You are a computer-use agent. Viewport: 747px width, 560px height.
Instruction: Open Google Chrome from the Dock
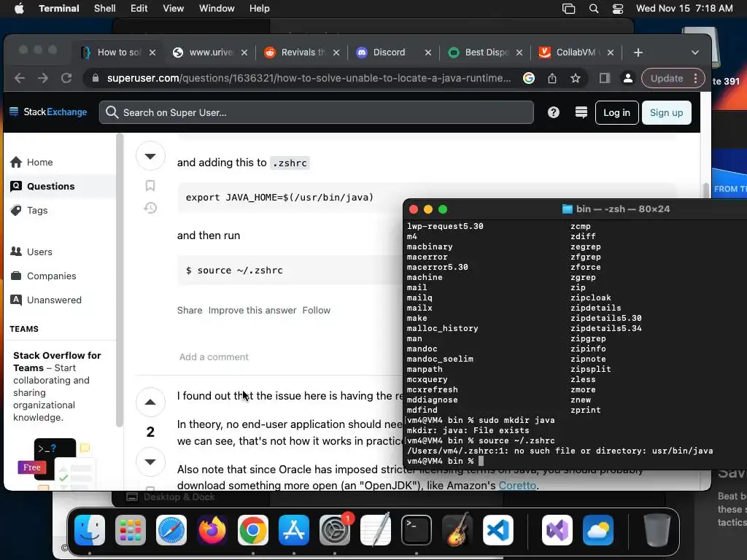pos(253,530)
